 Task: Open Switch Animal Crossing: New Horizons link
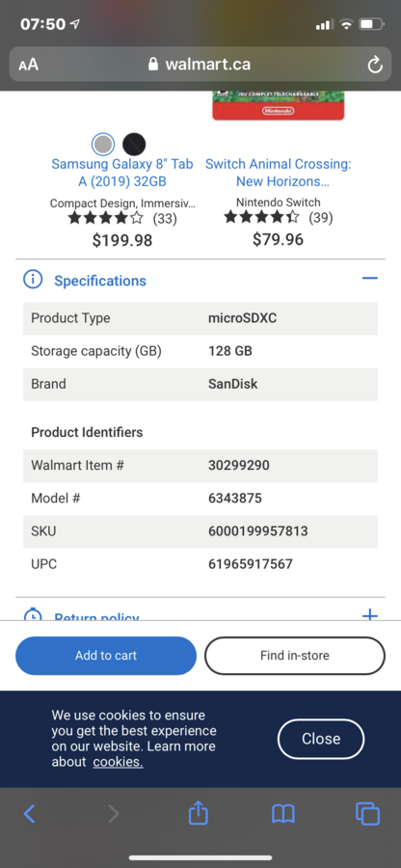point(279,173)
